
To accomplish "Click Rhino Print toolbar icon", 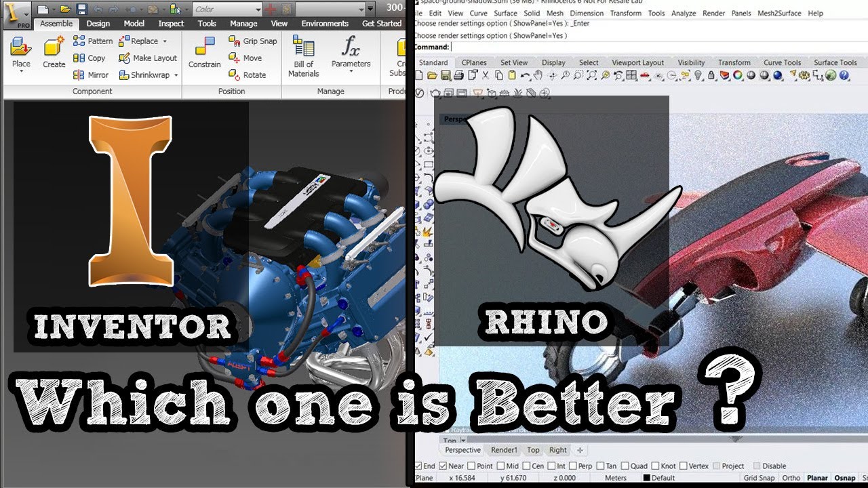I will click(x=458, y=75).
